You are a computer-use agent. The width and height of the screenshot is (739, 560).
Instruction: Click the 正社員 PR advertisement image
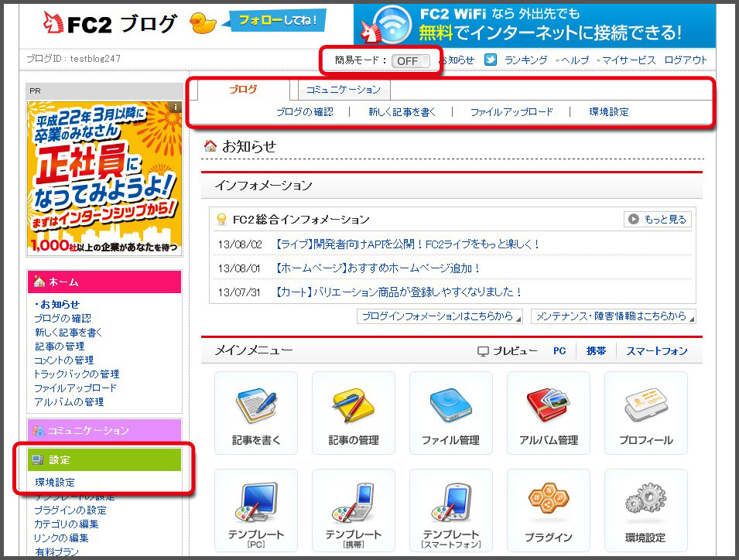(x=104, y=179)
